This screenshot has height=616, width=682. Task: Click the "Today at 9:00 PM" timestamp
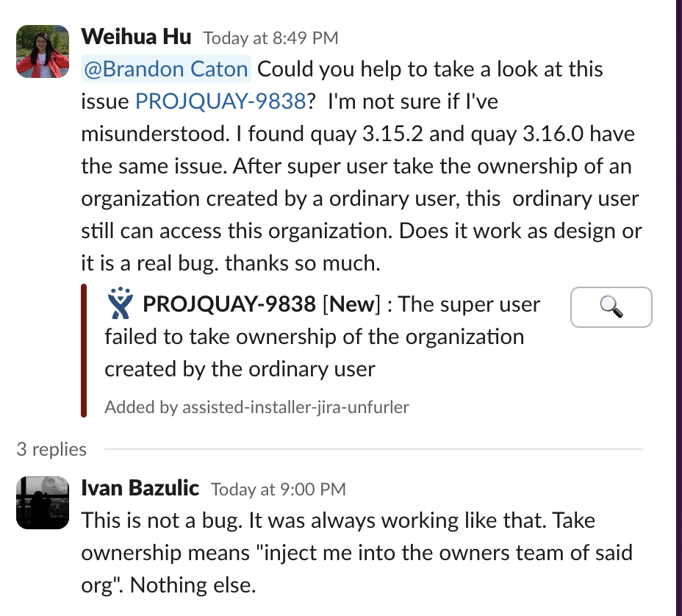(x=278, y=489)
